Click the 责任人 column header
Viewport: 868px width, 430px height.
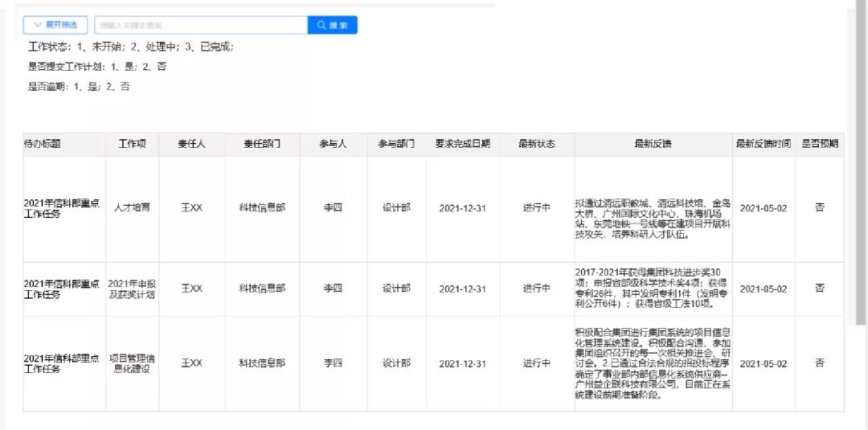pos(191,144)
